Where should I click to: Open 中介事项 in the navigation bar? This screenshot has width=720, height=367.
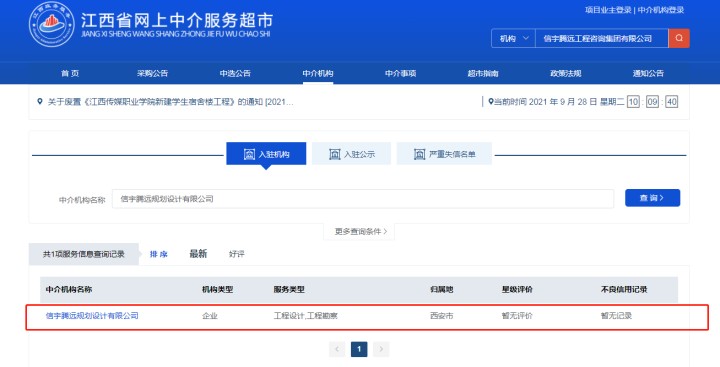pos(400,73)
